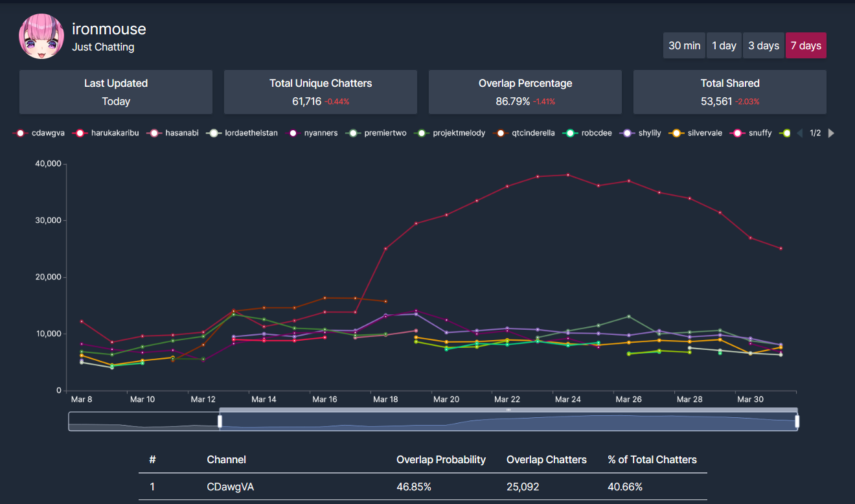Select the 3 days range button

point(763,45)
